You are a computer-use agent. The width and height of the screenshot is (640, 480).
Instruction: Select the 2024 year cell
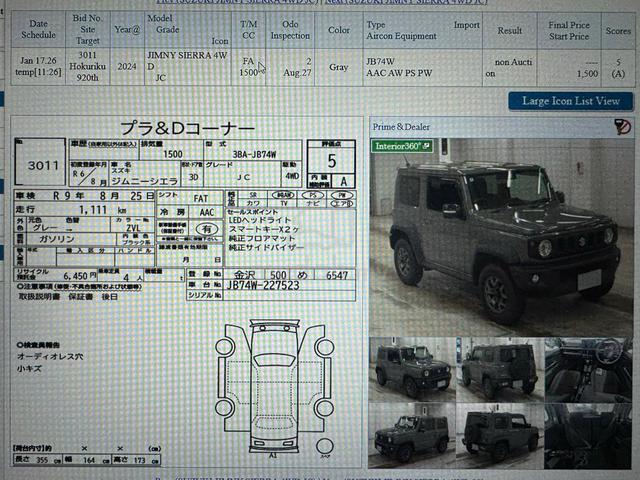coord(127,67)
